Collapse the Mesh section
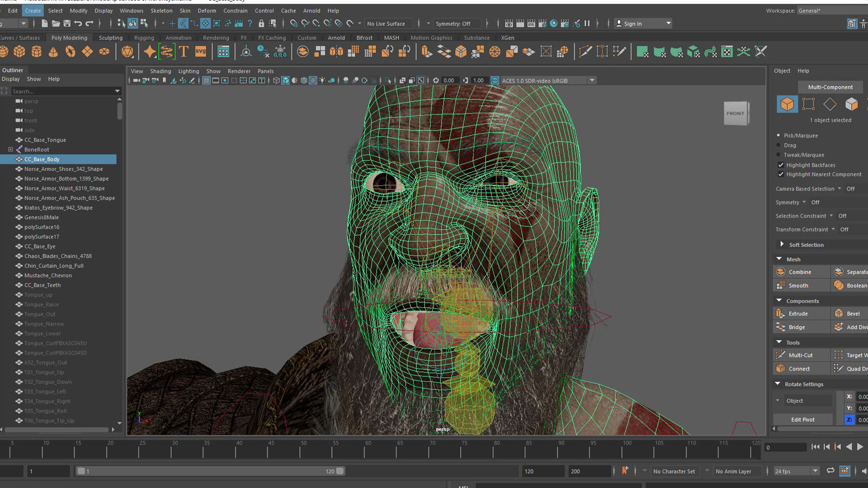868x488 pixels. (779, 259)
